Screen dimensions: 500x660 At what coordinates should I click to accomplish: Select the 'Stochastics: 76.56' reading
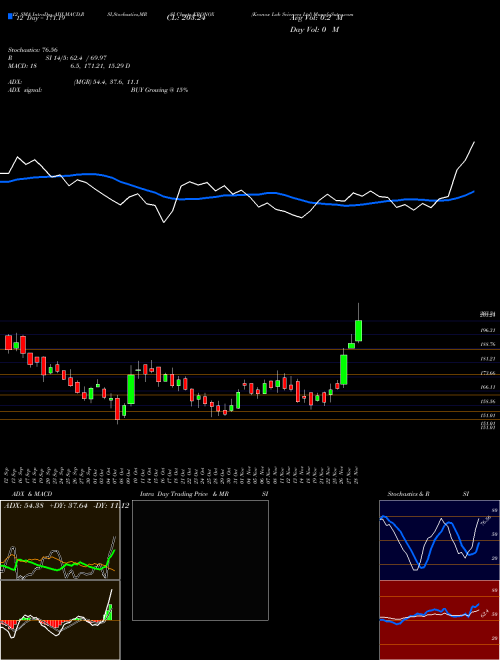(x=32, y=50)
